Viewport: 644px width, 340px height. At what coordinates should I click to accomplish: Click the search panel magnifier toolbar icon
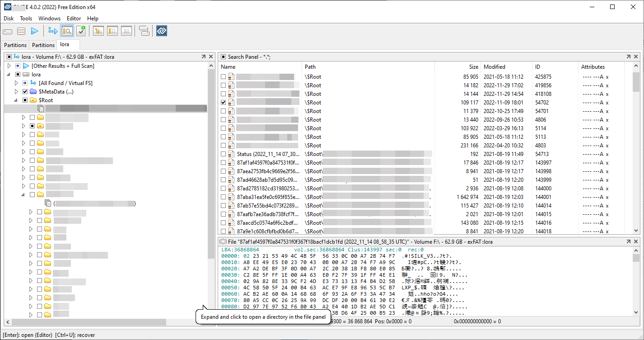67,31
